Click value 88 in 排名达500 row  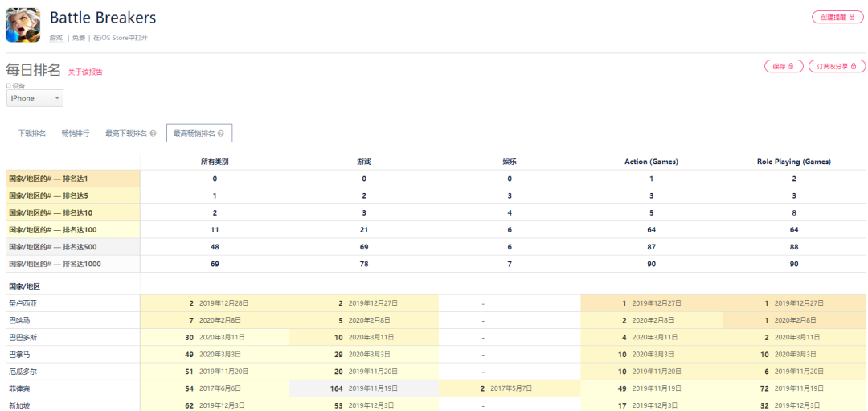click(794, 247)
